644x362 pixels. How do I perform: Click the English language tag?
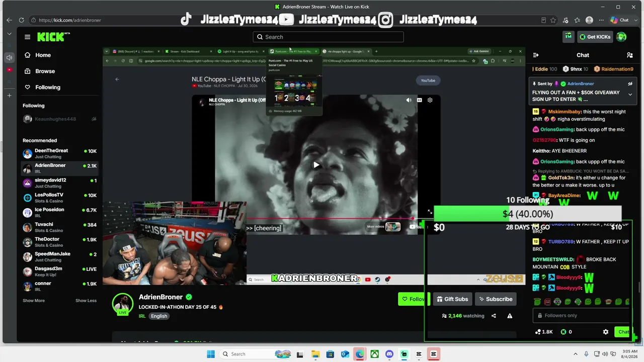(x=159, y=316)
